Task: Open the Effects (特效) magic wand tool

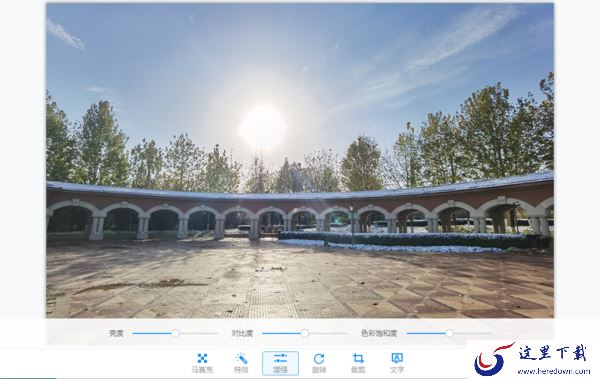Action: [x=241, y=363]
